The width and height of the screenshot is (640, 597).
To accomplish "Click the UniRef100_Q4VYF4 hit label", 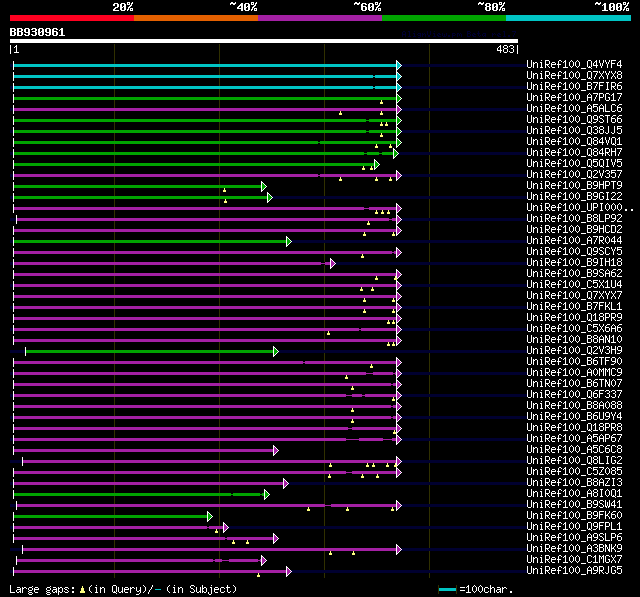I will pos(574,64).
